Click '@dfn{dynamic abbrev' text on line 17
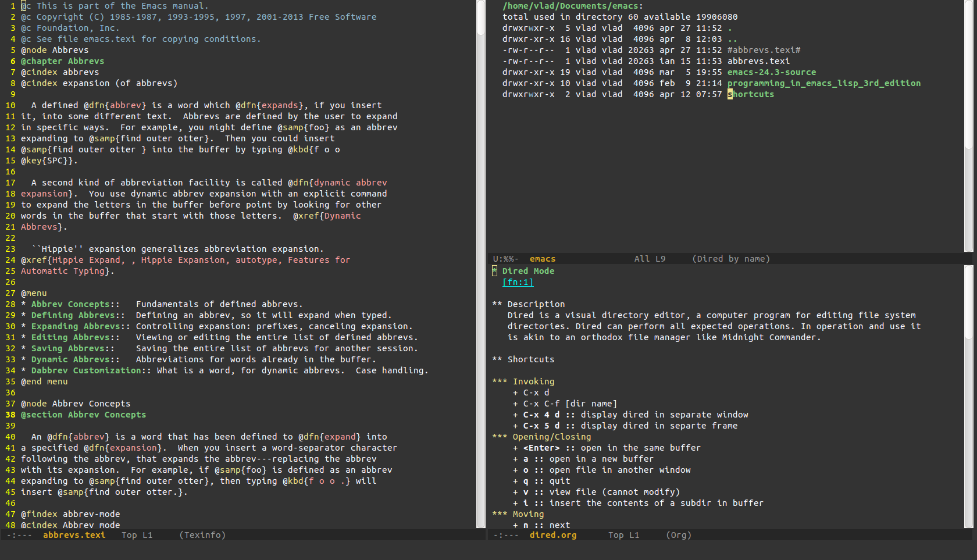This screenshot has width=977, height=560. pos(337,183)
